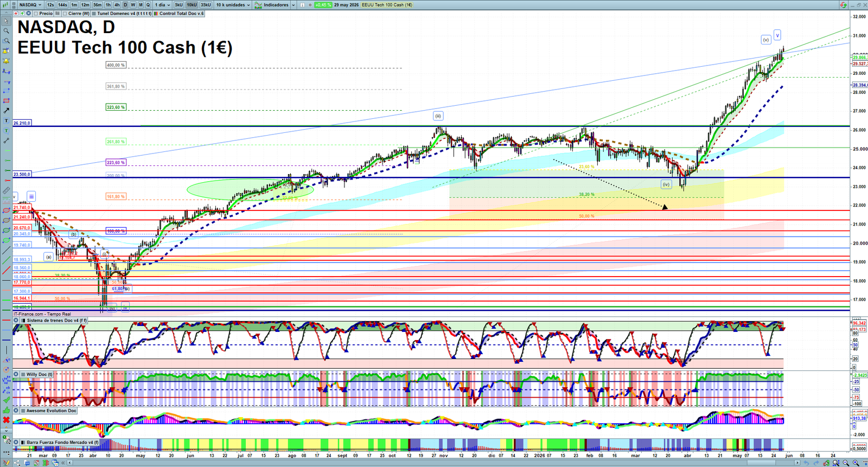Select the ruler measurement tool
Screen dimensions: 868x467
[x=6, y=190]
